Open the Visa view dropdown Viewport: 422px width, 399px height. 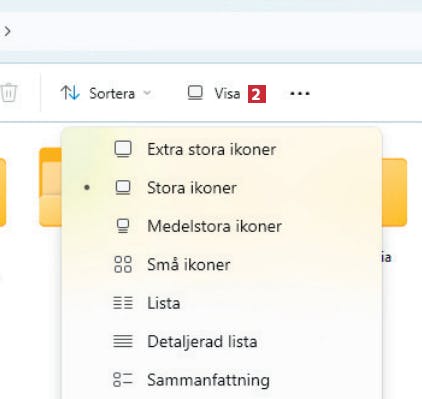pos(213,93)
